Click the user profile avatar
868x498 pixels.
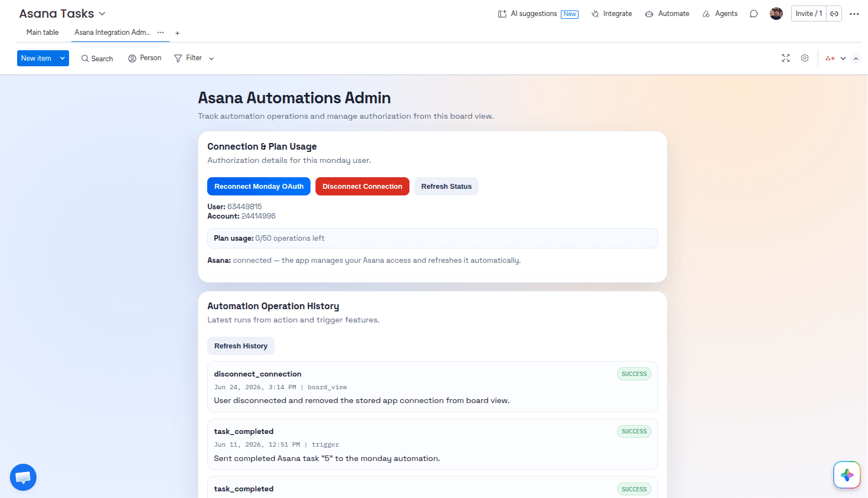click(776, 14)
